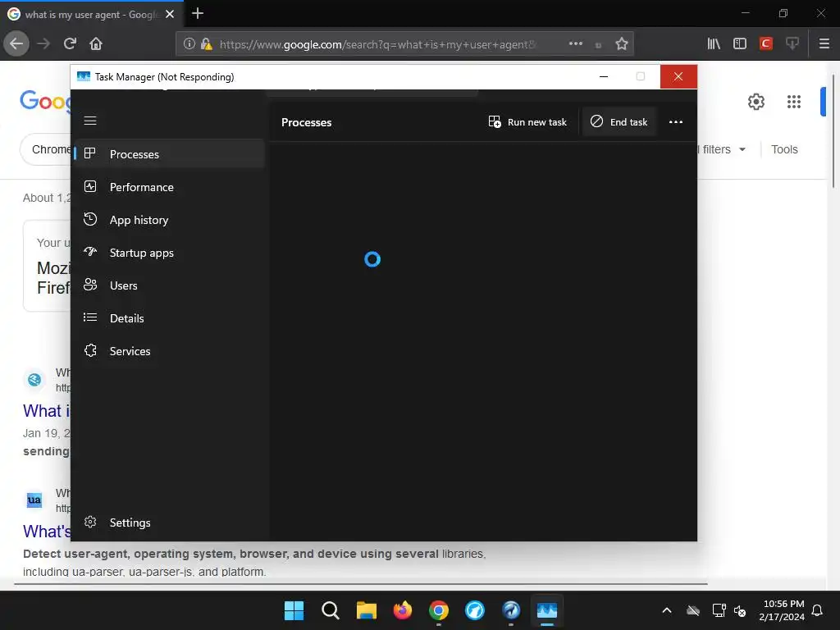This screenshot has width=840, height=630.
Task: Open network status tray icon
Action: [719, 610]
